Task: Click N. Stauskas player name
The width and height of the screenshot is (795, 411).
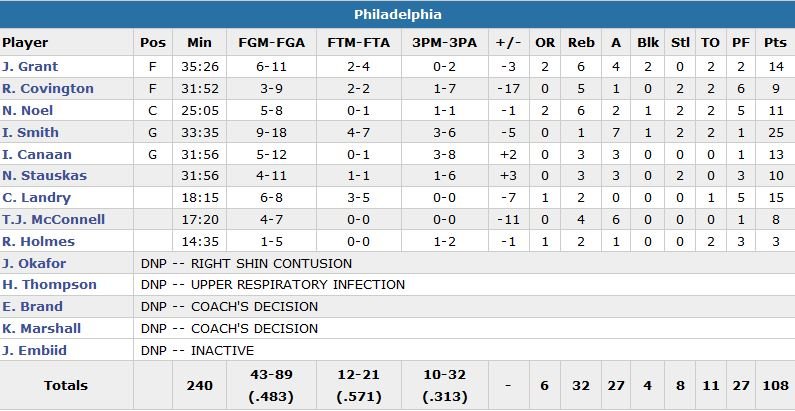Action: (x=44, y=177)
